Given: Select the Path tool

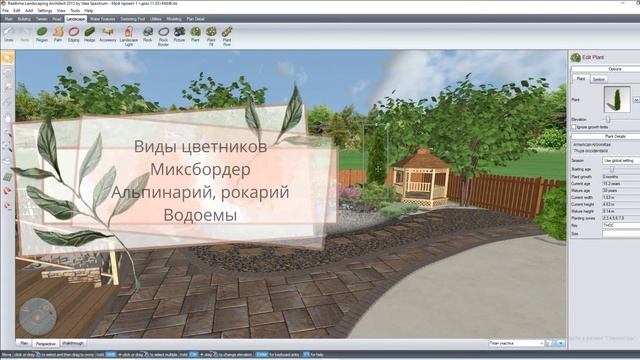Looking at the screenshot, I should click(x=58, y=34).
